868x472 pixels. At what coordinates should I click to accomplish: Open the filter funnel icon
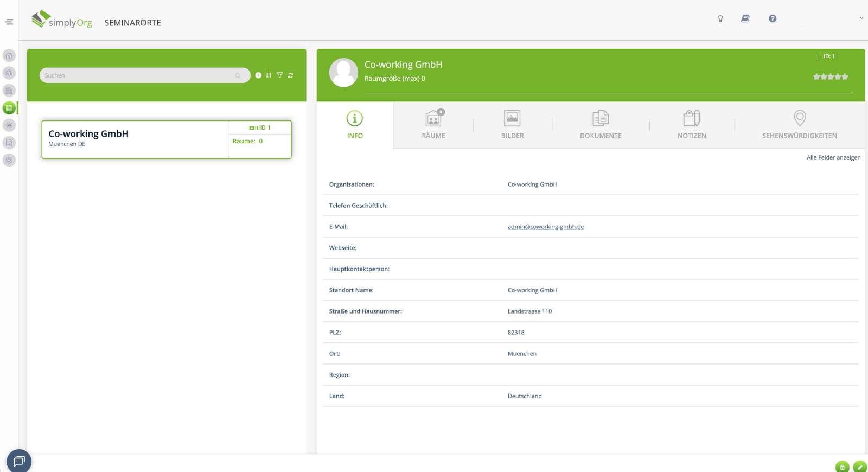click(279, 75)
